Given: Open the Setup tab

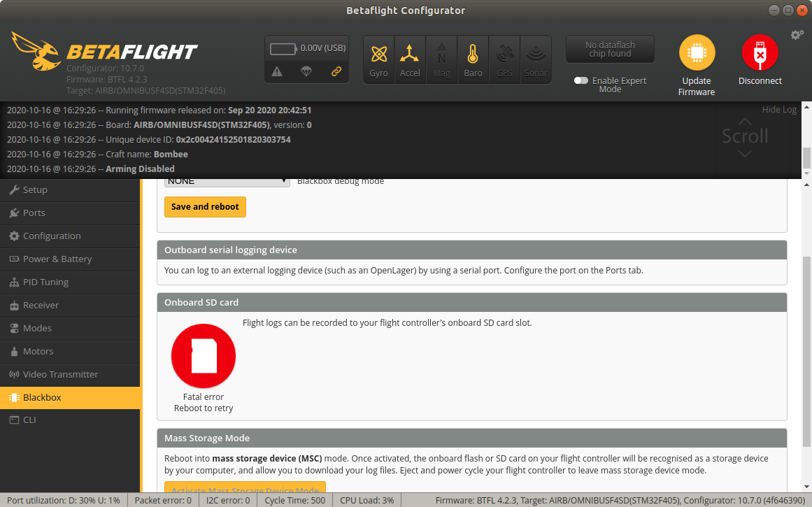Looking at the screenshot, I should pos(70,190).
